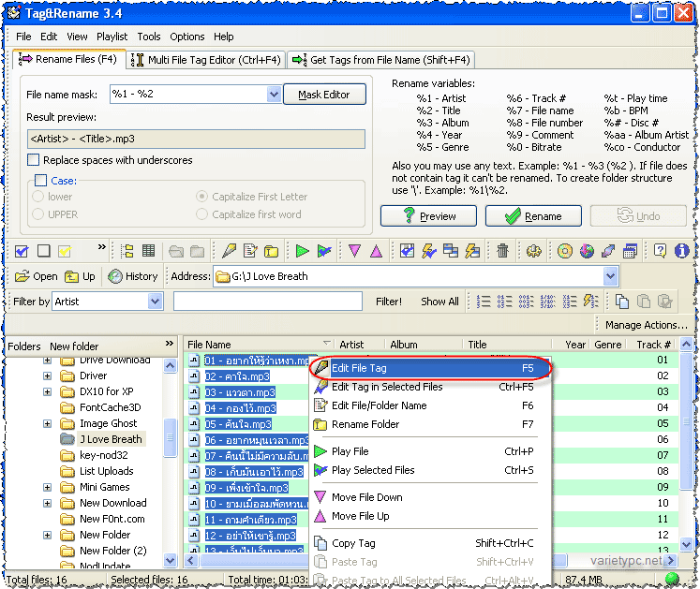Click the calculator window toolbar icon
Screen dimensions: 700x589
point(630,251)
